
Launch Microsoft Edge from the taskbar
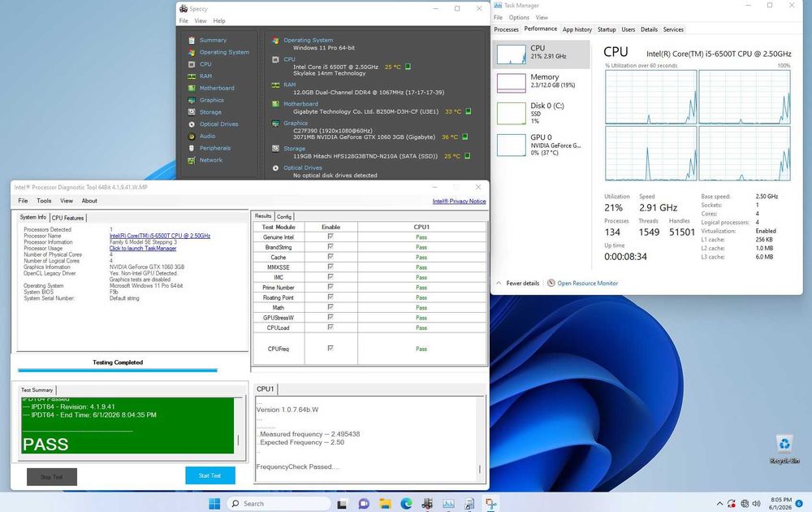[x=406, y=503]
